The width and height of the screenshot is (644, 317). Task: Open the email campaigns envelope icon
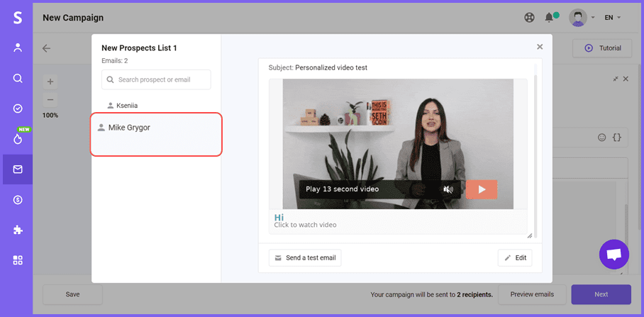click(x=18, y=169)
